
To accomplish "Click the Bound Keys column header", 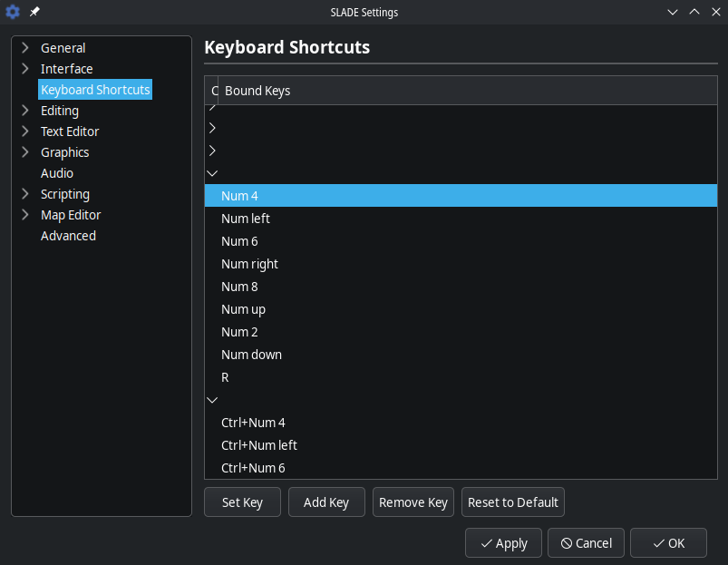I will [468, 91].
